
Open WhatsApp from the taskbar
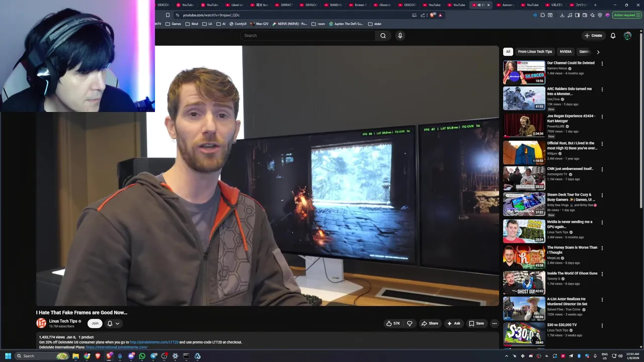(142, 356)
